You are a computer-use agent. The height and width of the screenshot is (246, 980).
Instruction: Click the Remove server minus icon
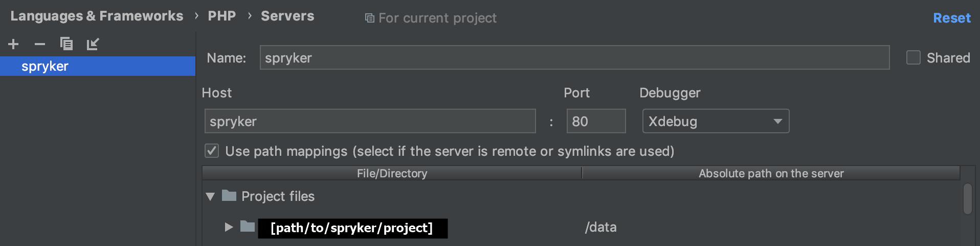point(40,44)
